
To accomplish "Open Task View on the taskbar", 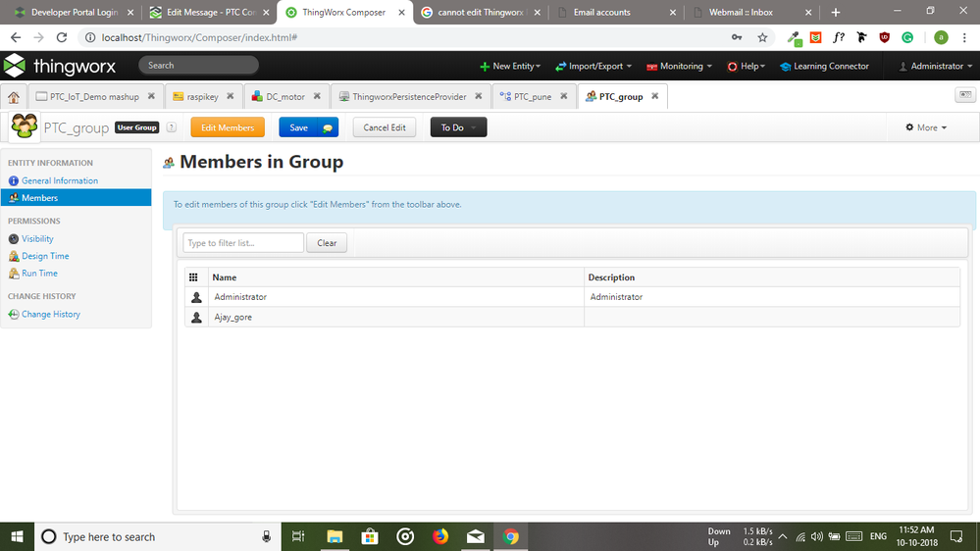I will coord(299,536).
